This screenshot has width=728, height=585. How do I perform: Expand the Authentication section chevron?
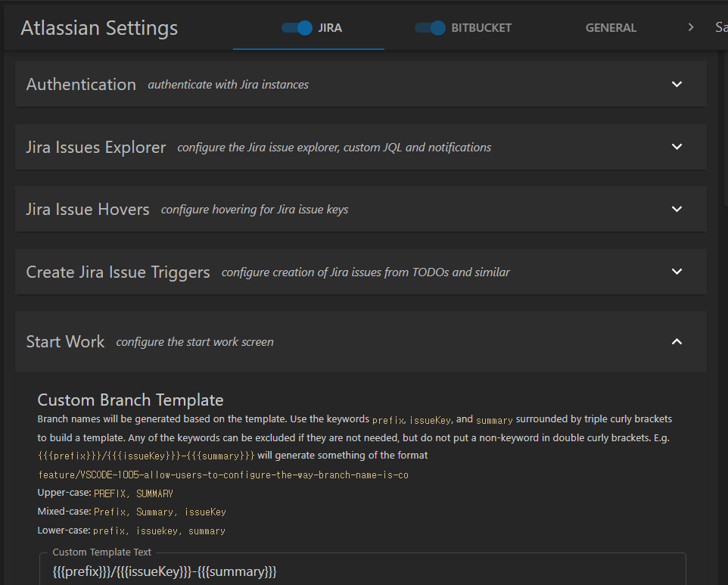coord(677,84)
